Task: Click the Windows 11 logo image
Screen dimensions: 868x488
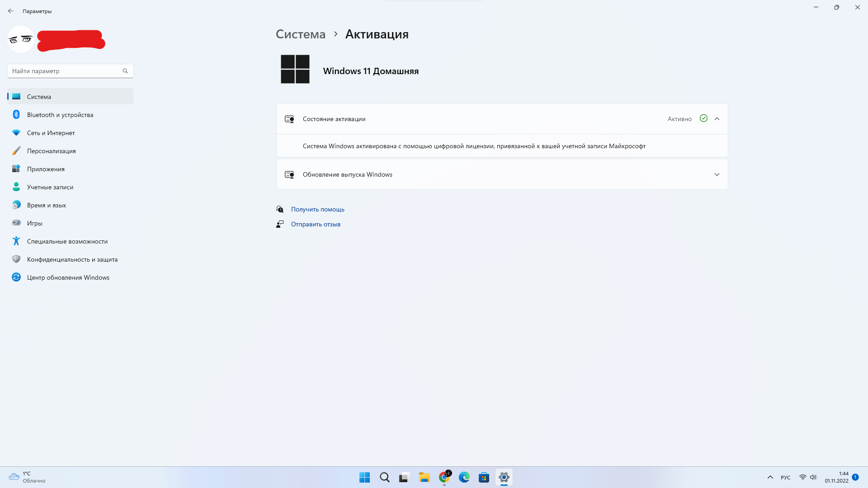Action: point(295,69)
